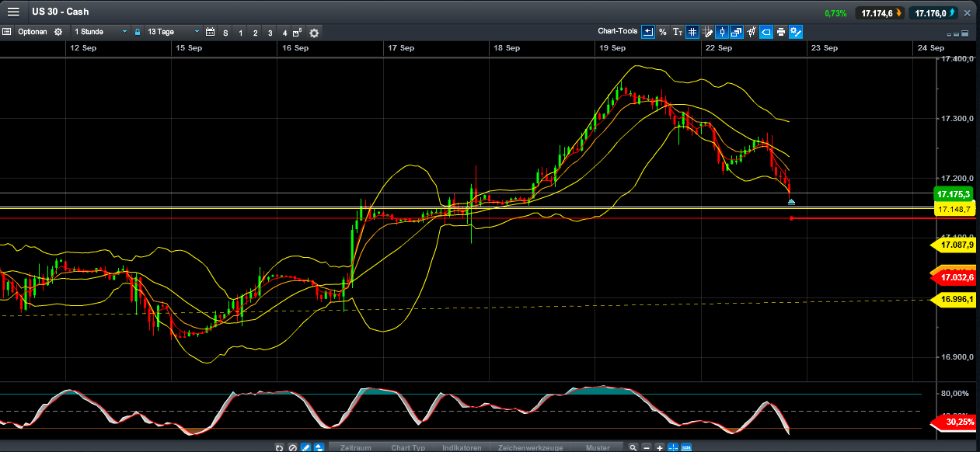Zoom out with the minus icon
Screen dimensions: 980x452
pyautogui.click(x=647, y=447)
